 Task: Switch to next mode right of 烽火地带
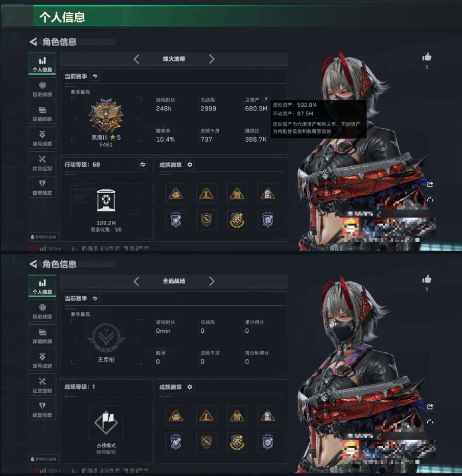[212, 59]
